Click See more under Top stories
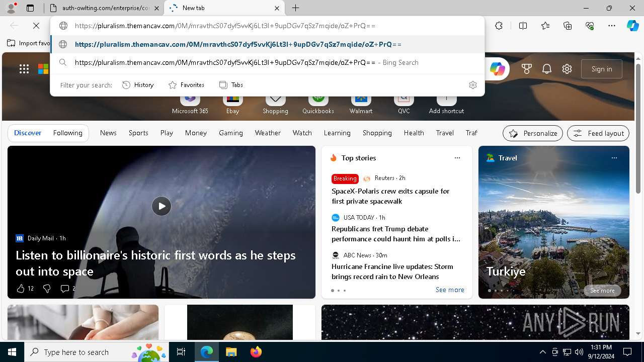The height and width of the screenshot is (362, 644). tap(450, 290)
